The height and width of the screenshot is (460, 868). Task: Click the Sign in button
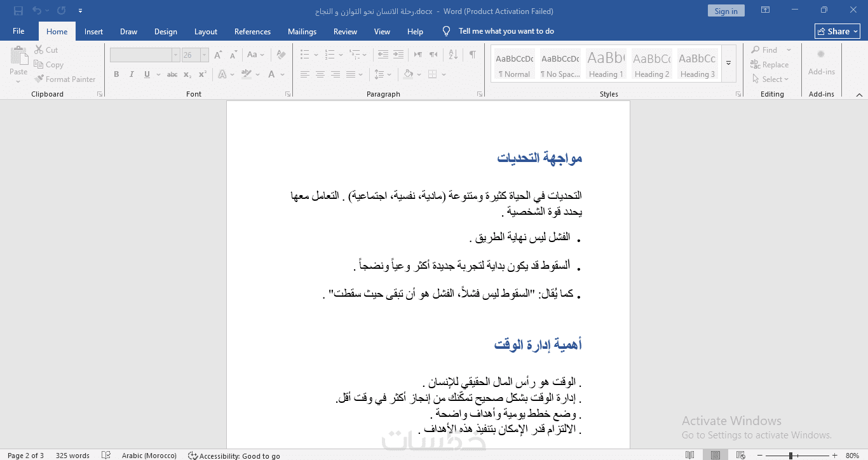[726, 11]
